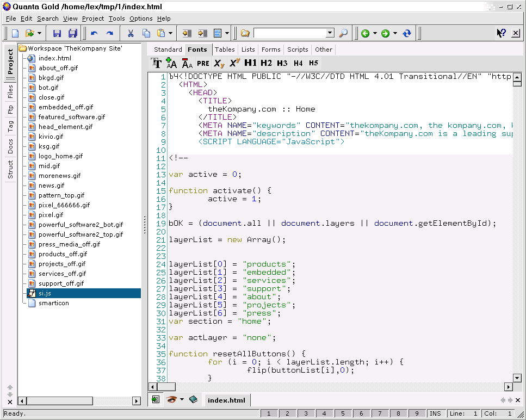Insert subscript tag
Viewport: 526px width, 420px height.
coord(219,63)
